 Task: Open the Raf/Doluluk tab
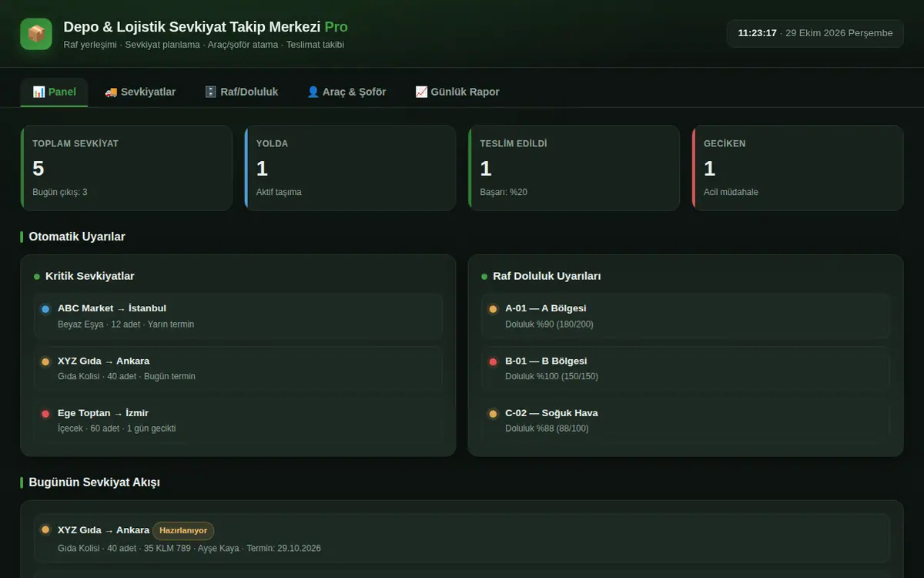(x=242, y=92)
